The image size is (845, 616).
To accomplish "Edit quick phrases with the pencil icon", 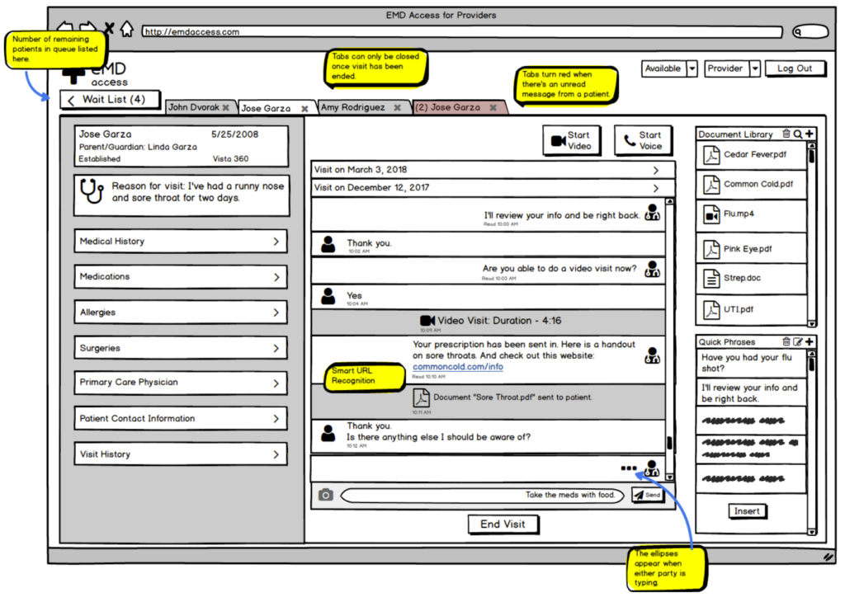I will pos(798,341).
